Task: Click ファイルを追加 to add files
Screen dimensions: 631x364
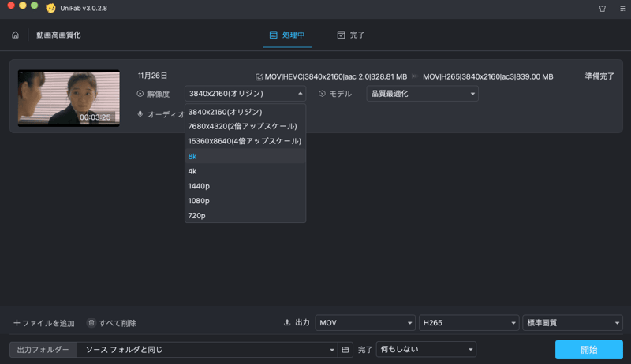Action: point(44,323)
